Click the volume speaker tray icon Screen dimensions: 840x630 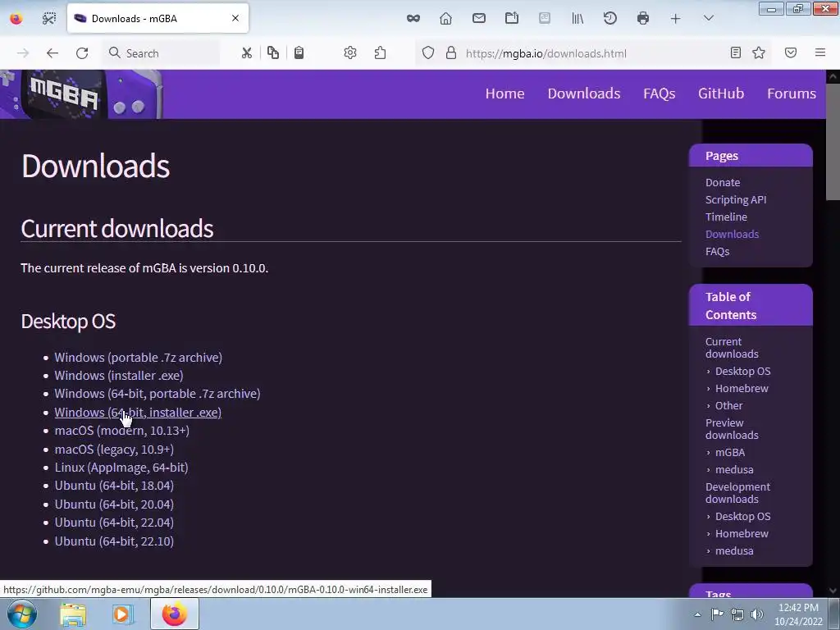pyautogui.click(x=756, y=614)
